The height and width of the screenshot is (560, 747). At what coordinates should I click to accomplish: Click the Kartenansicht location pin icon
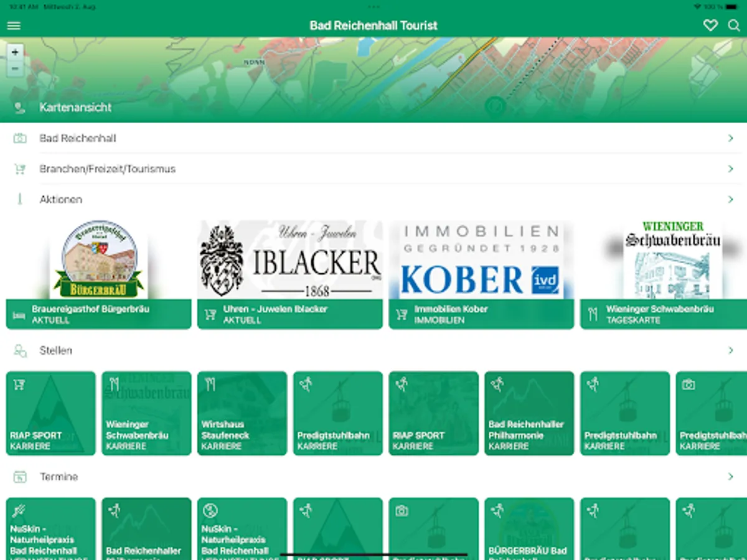tap(19, 108)
